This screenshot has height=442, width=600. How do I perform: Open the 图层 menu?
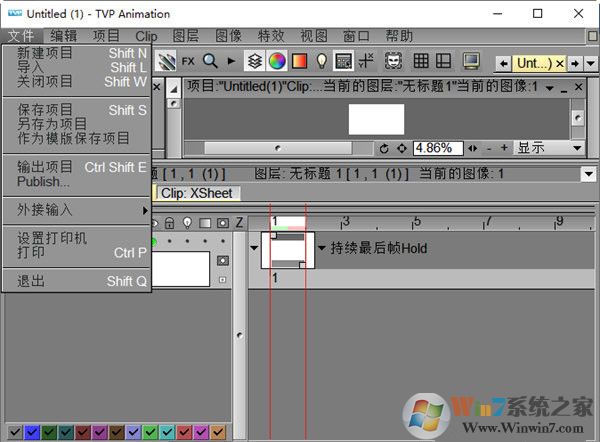pos(186,36)
